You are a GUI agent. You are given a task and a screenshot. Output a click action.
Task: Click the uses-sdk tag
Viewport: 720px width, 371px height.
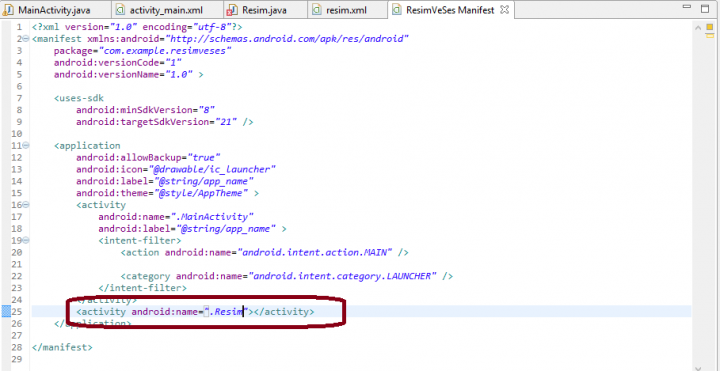[x=79, y=98]
